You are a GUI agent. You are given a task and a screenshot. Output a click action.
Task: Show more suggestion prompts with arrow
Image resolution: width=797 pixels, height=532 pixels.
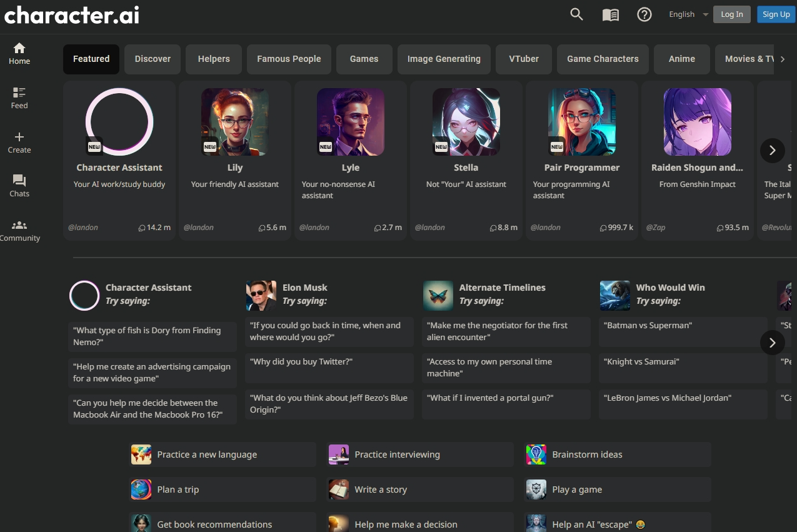[x=773, y=343]
